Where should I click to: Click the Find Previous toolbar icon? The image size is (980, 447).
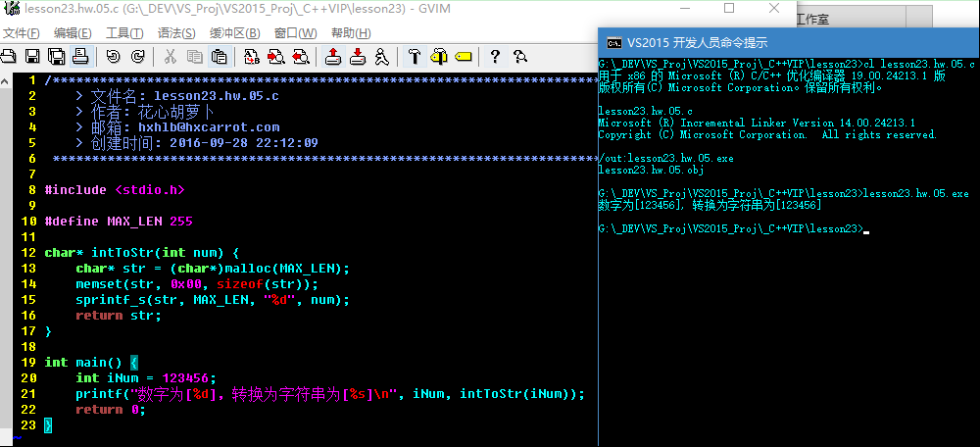pyautogui.click(x=301, y=56)
